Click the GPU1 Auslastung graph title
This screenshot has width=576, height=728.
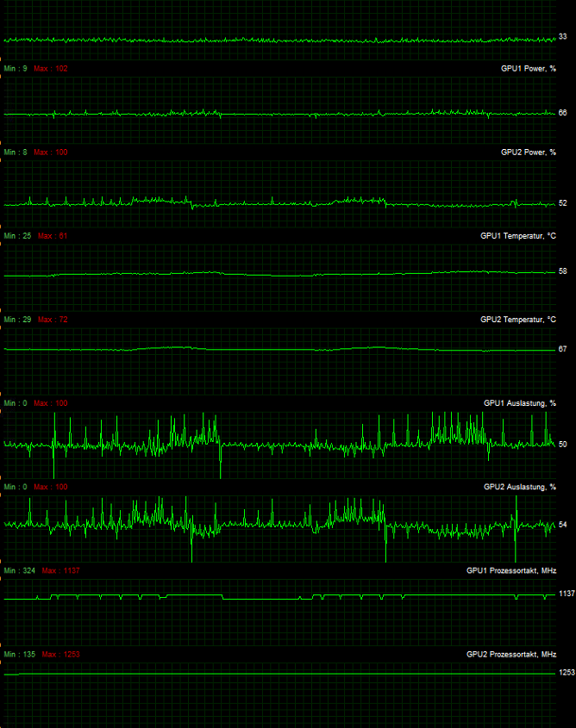click(519, 402)
